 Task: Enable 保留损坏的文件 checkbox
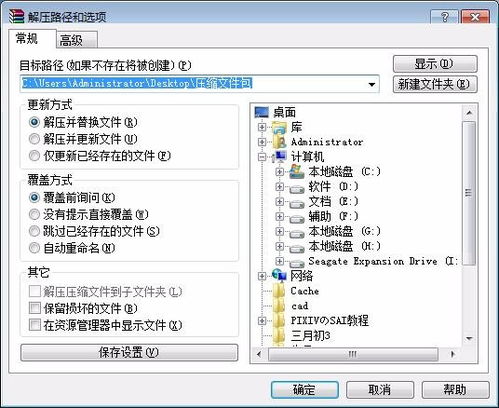(35, 308)
